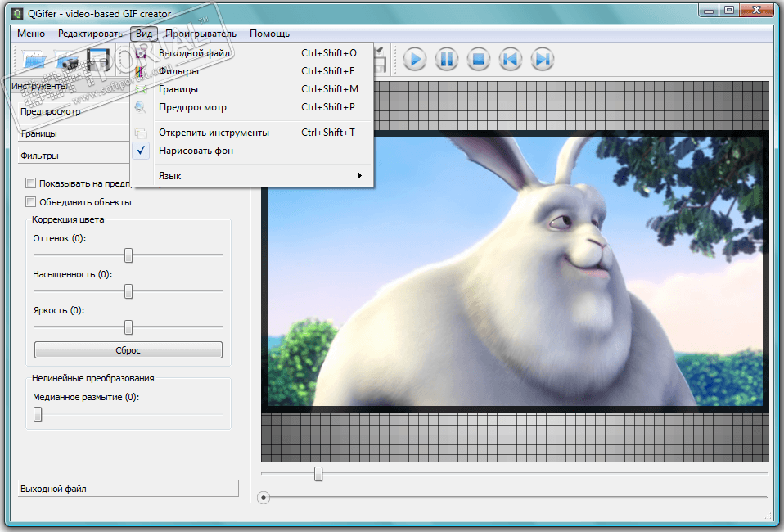This screenshot has height=532, width=784.
Task: Click the Инструменты panel title bar
Action: click(x=70, y=86)
